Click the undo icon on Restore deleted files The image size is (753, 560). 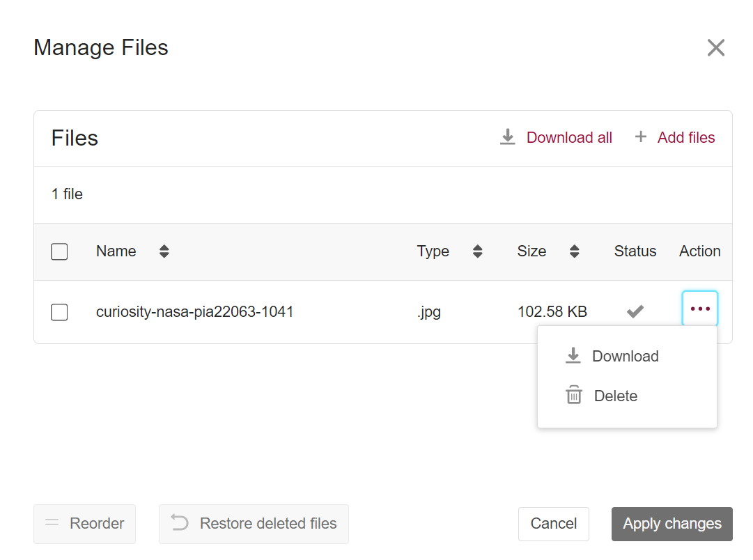click(x=180, y=524)
